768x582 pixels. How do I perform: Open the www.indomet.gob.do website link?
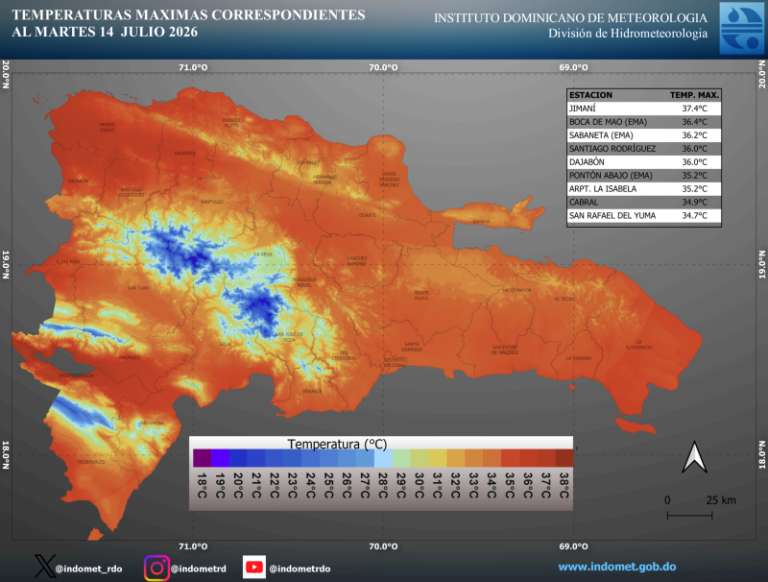(x=617, y=567)
